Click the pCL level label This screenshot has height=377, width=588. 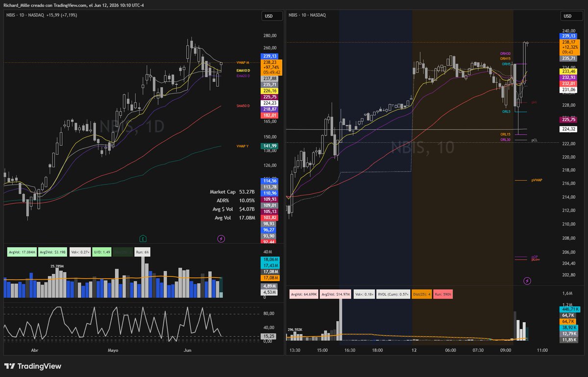pyautogui.click(x=535, y=140)
